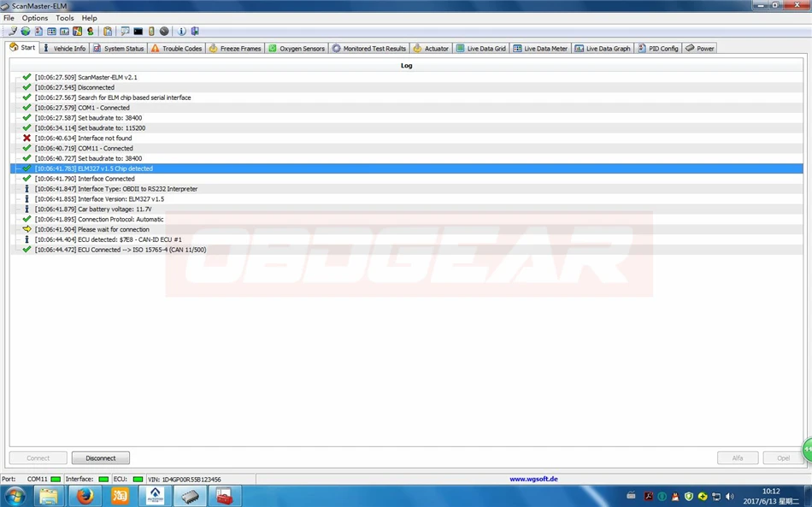Switch to the Actuator tab
This screenshot has height=507, width=812.
click(x=431, y=48)
